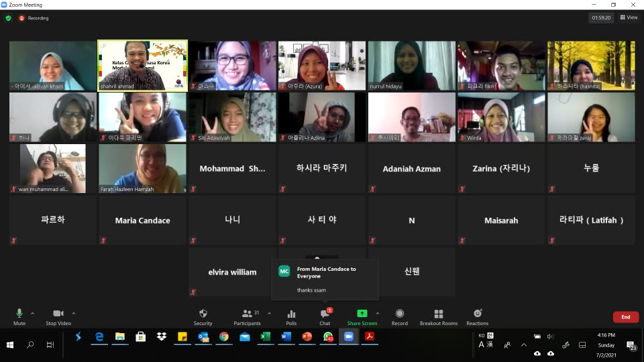Open the Security shield menu
The image size is (644, 362).
click(x=203, y=317)
